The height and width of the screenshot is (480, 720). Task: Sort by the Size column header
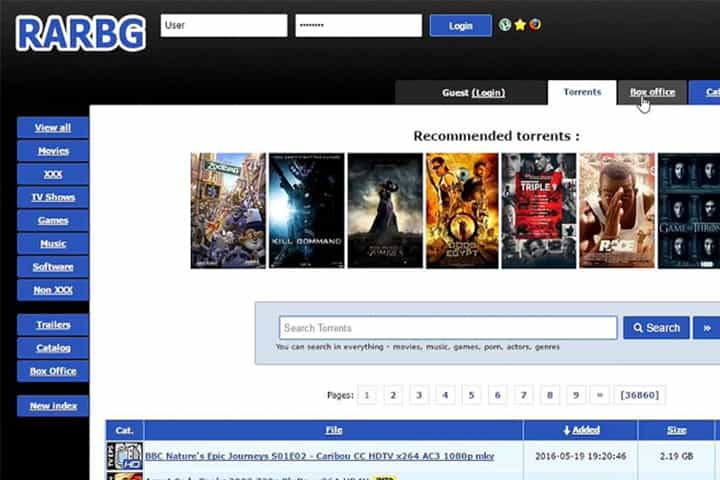676,430
